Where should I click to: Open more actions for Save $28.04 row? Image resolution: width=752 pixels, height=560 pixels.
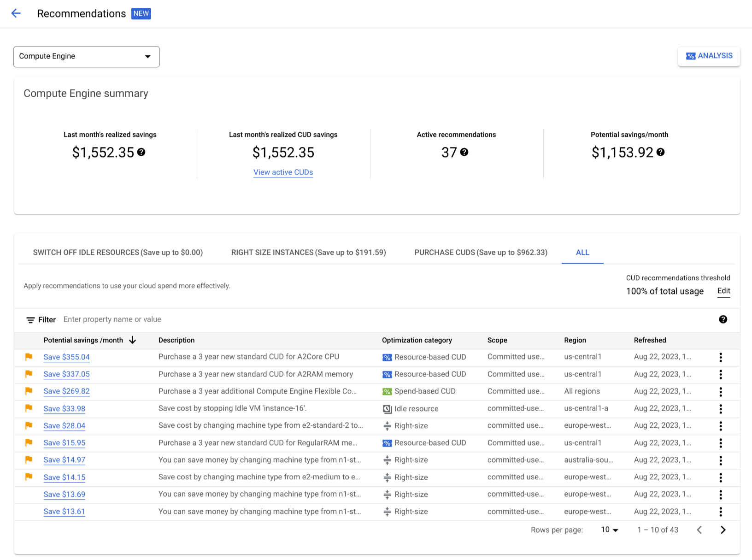point(721,426)
